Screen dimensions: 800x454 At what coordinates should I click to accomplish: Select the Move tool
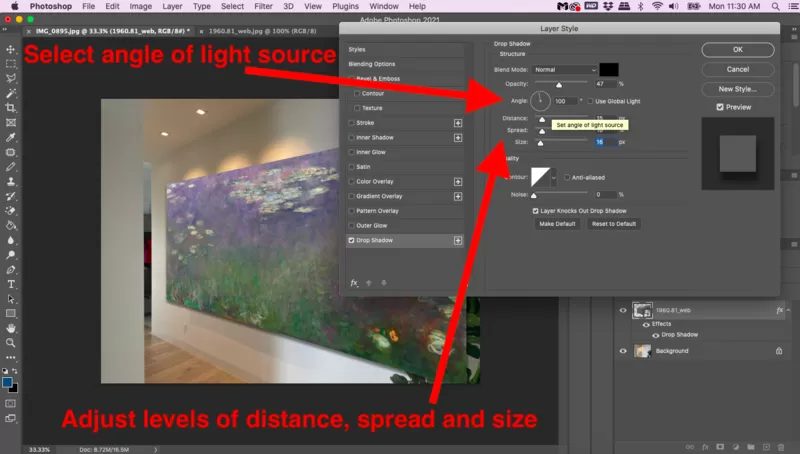click(x=11, y=49)
